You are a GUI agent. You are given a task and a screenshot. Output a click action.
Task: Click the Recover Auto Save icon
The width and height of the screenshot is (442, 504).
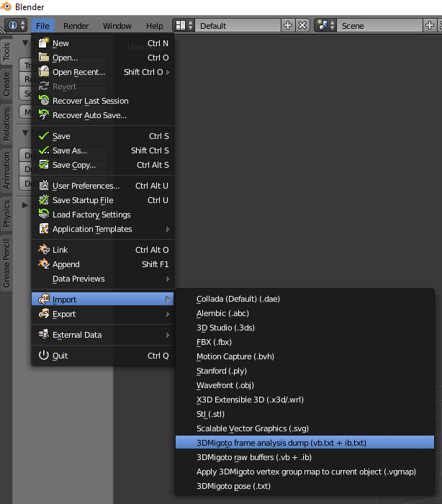(44, 114)
